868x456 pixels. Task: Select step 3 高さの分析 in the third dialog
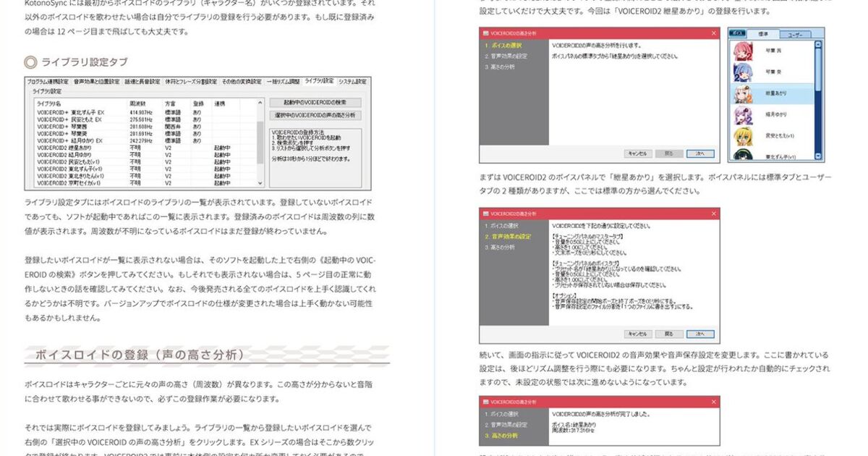(x=501, y=435)
